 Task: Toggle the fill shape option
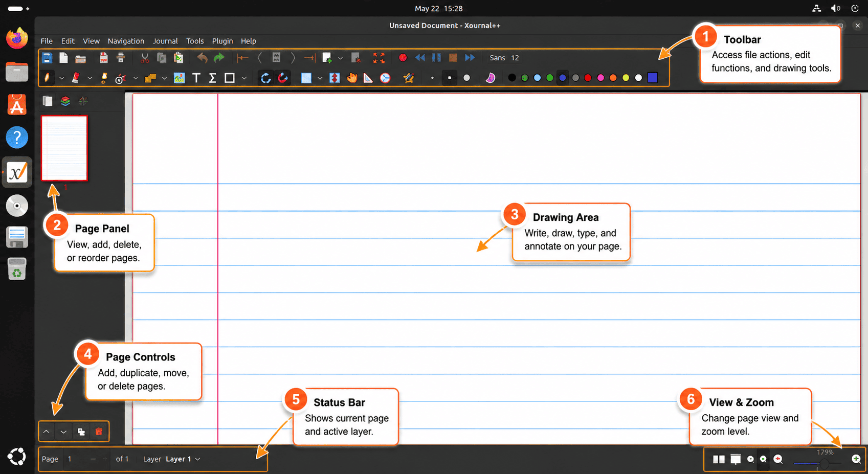[x=490, y=78]
